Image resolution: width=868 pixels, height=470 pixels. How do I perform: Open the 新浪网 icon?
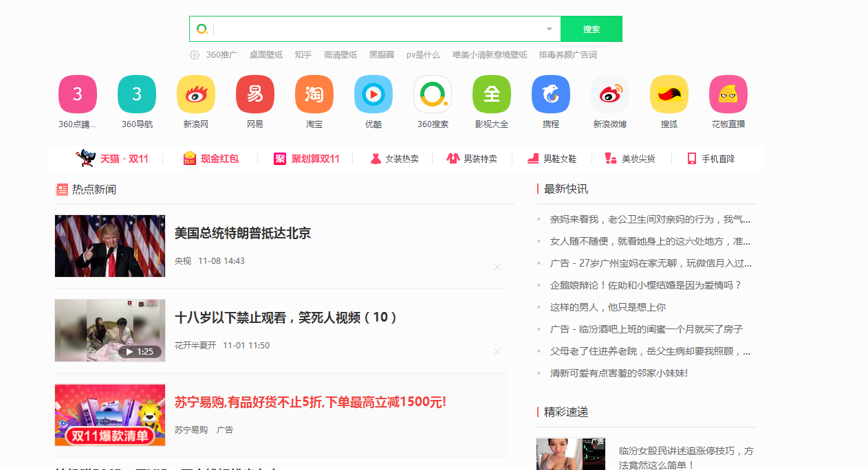coord(195,94)
